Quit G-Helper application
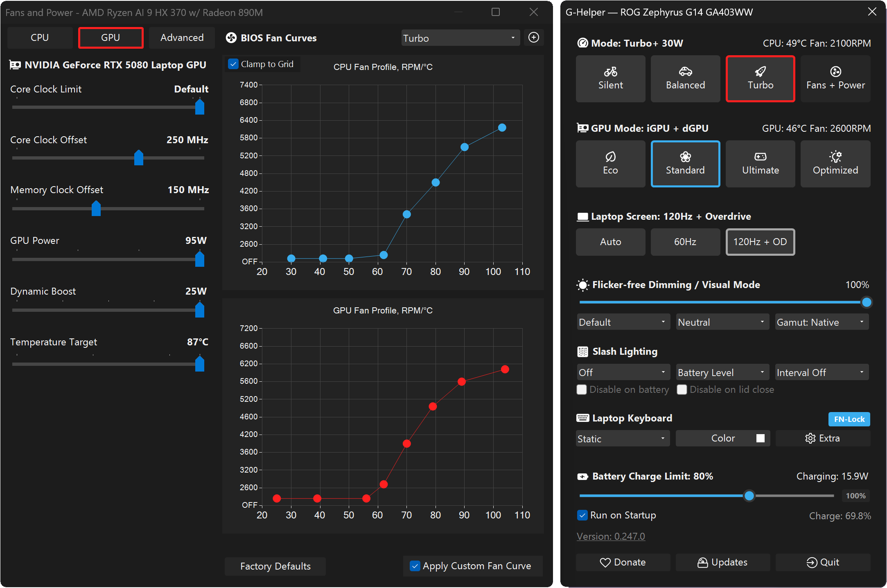Image resolution: width=887 pixels, height=588 pixels. [823, 562]
